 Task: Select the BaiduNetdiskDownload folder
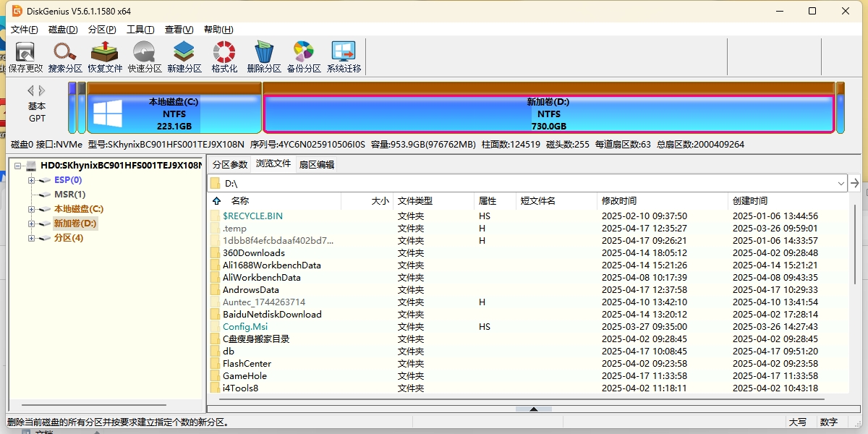pyautogui.click(x=272, y=315)
